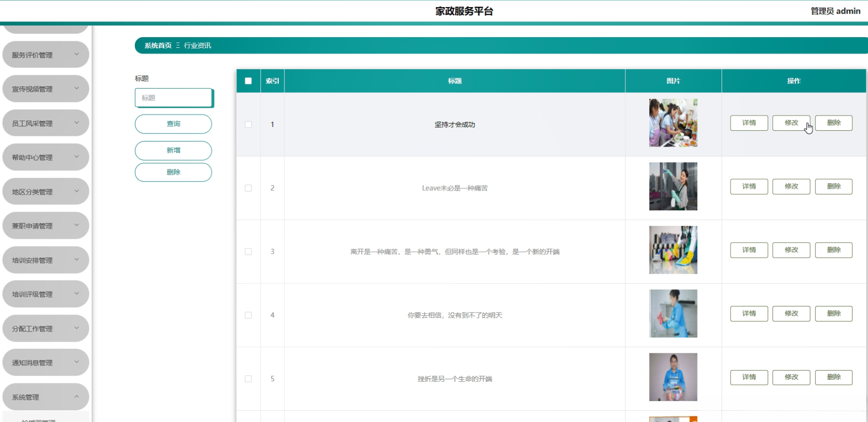This screenshot has width=868, height=422.
Task: Expand the 员工风采管理 chevron
Action: pos(77,123)
